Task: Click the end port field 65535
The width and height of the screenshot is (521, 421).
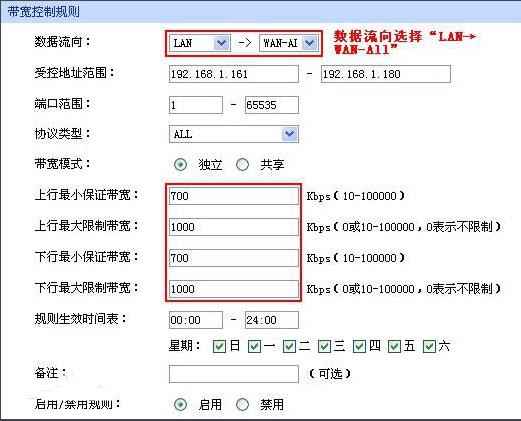Action: [272, 105]
